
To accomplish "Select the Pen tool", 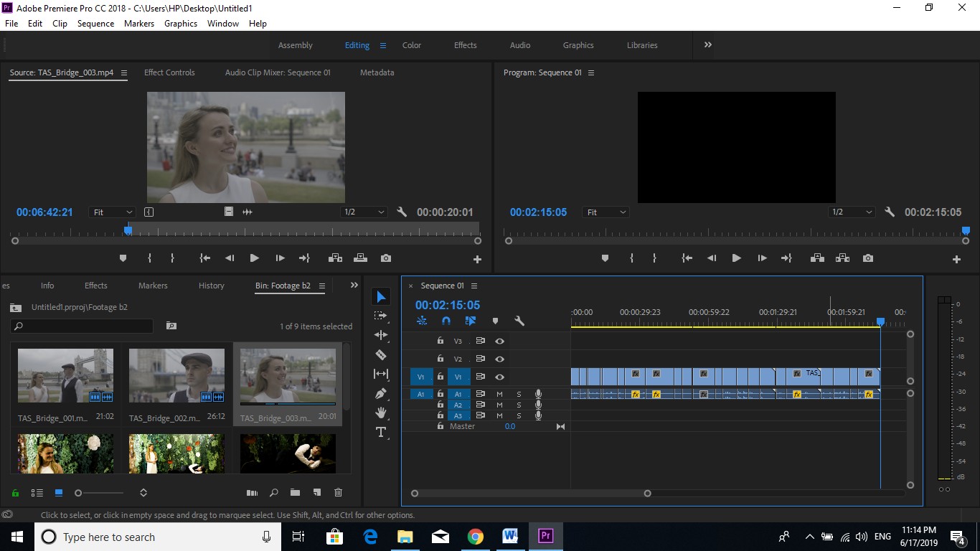I will (381, 393).
